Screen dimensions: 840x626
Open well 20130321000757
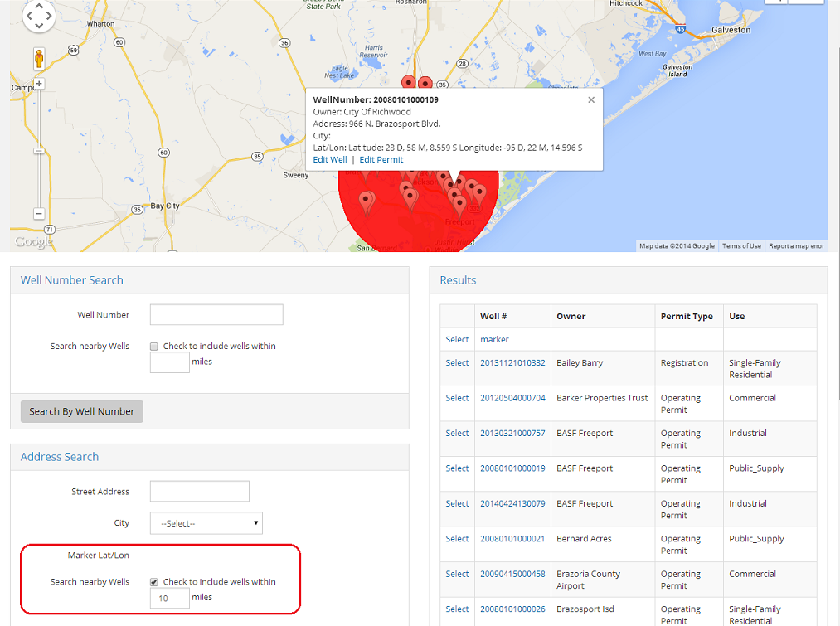512,433
